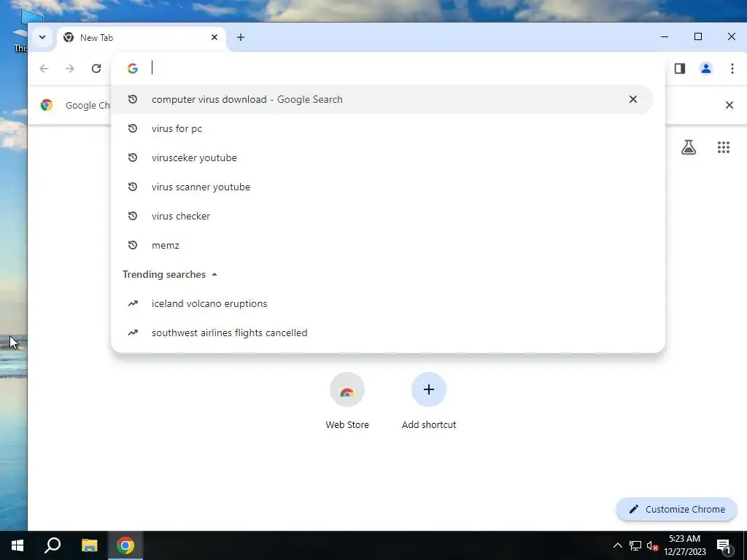Open the Windows Start menu
This screenshot has width=747, height=560.
(18, 545)
